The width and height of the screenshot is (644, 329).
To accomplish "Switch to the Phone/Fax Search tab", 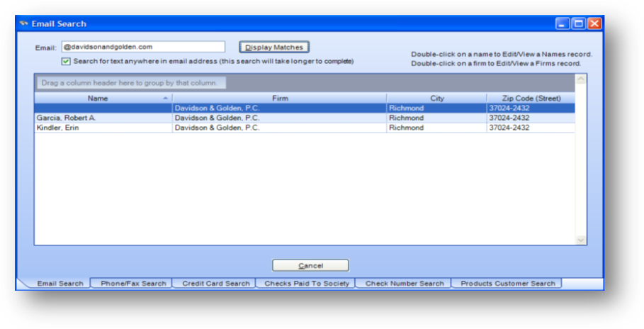I will [x=133, y=284].
